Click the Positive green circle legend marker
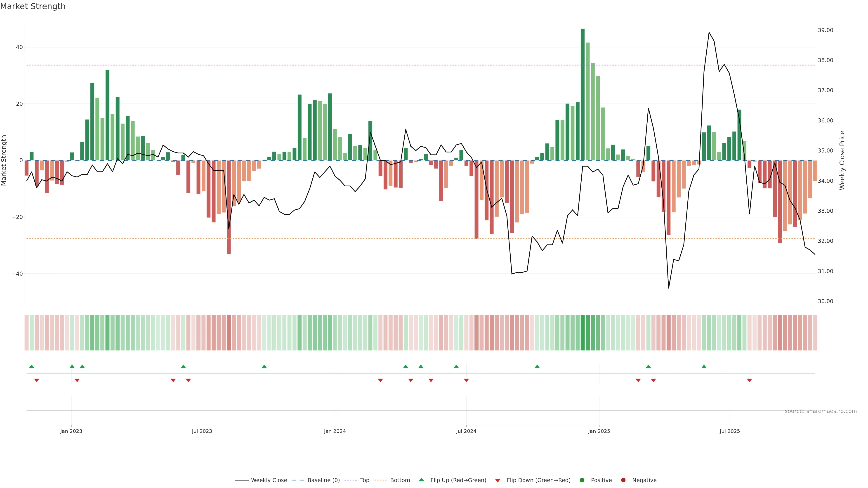868x488 pixels. click(x=582, y=480)
